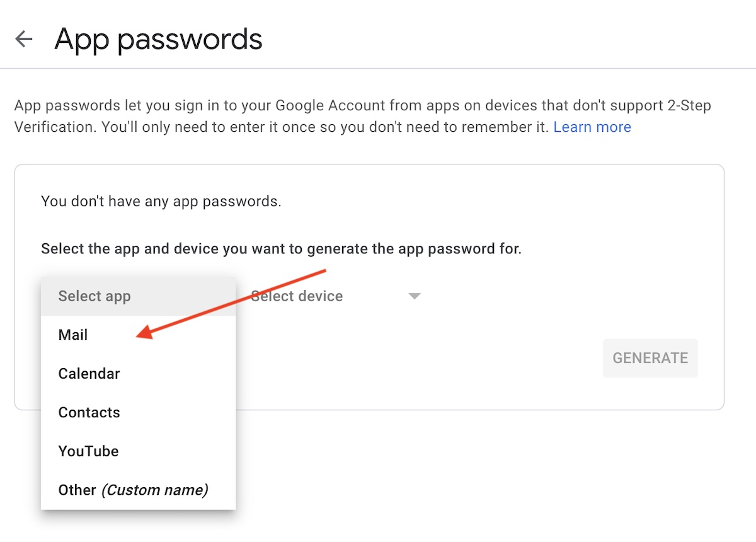Select Calendar in the app dropdown
This screenshot has height=542, width=756.
[89, 374]
